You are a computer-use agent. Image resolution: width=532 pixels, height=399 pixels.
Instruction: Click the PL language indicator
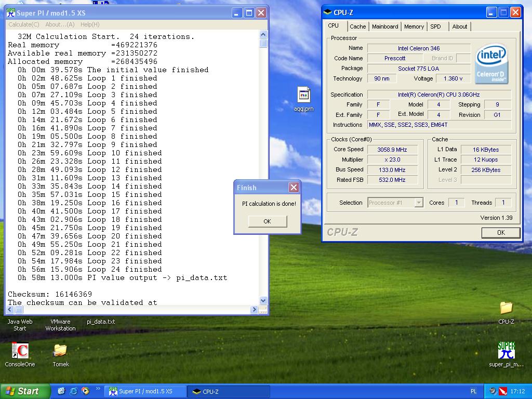point(474,391)
